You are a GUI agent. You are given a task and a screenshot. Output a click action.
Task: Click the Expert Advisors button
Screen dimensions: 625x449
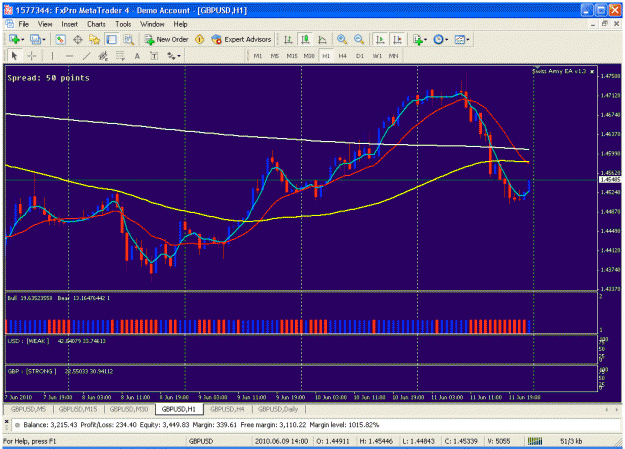pos(242,39)
